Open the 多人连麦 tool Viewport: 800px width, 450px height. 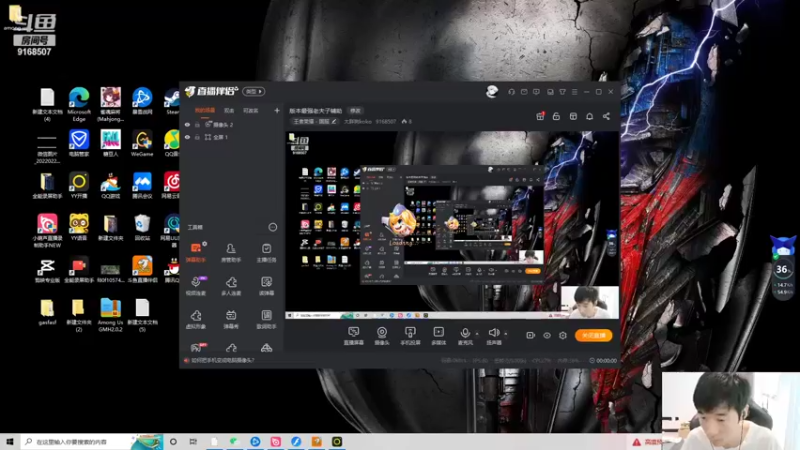click(231, 286)
